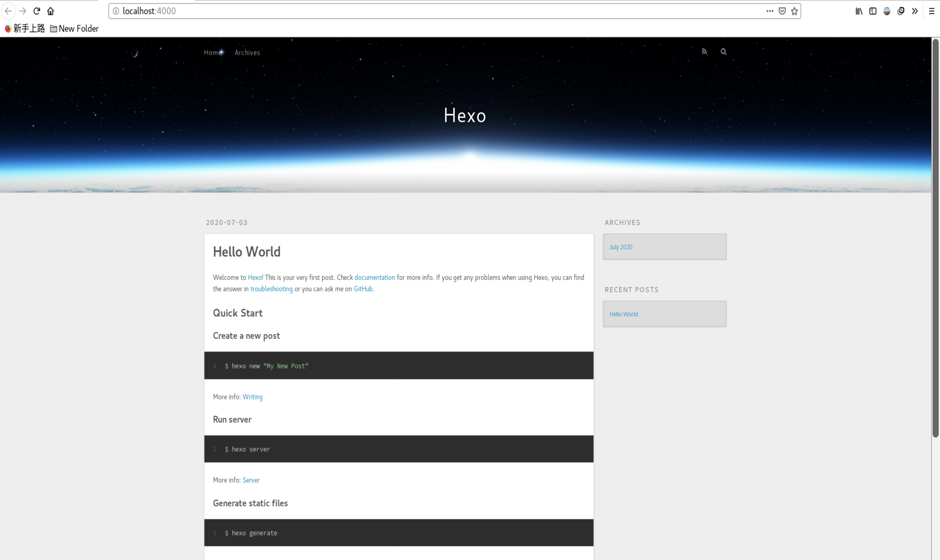940x560 pixels.
Task: Select the Home navigation item
Action: pyautogui.click(x=212, y=53)
